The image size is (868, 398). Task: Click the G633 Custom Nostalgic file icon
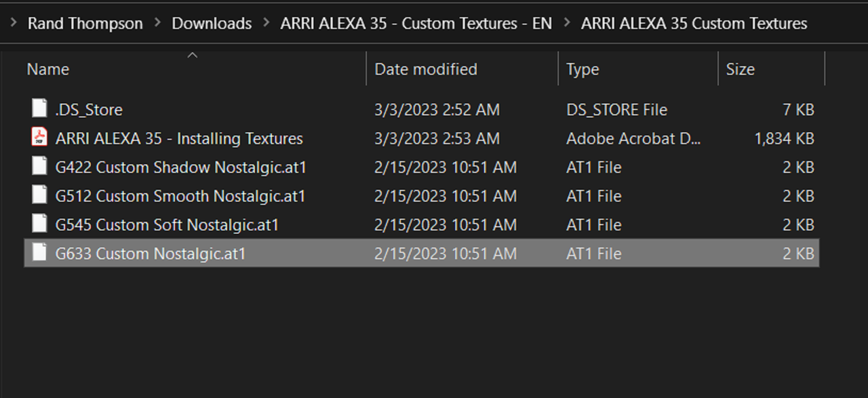pos(39,253)
